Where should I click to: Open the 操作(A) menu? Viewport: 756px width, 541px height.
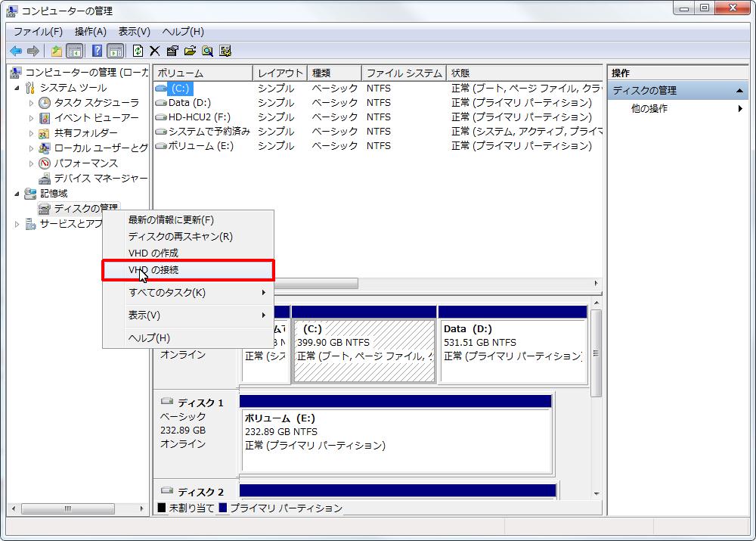pyautogui.click(x=90, y=32)
